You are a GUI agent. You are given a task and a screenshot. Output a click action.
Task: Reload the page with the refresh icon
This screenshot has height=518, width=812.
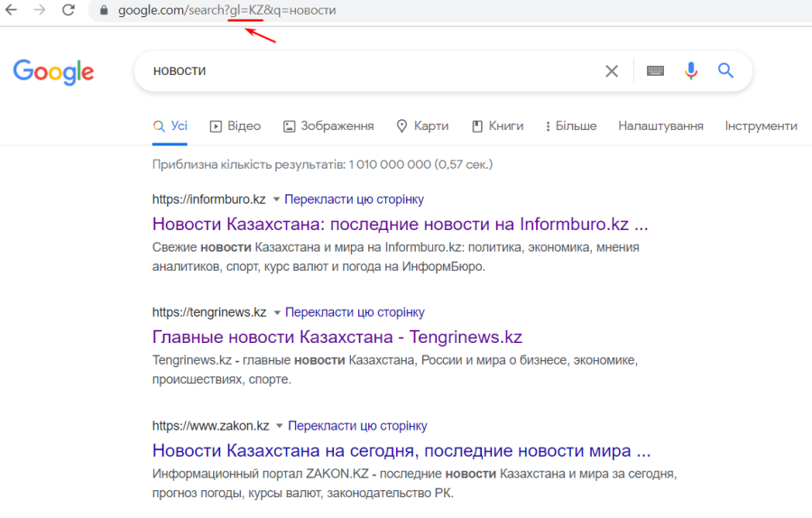coord(69,10)
